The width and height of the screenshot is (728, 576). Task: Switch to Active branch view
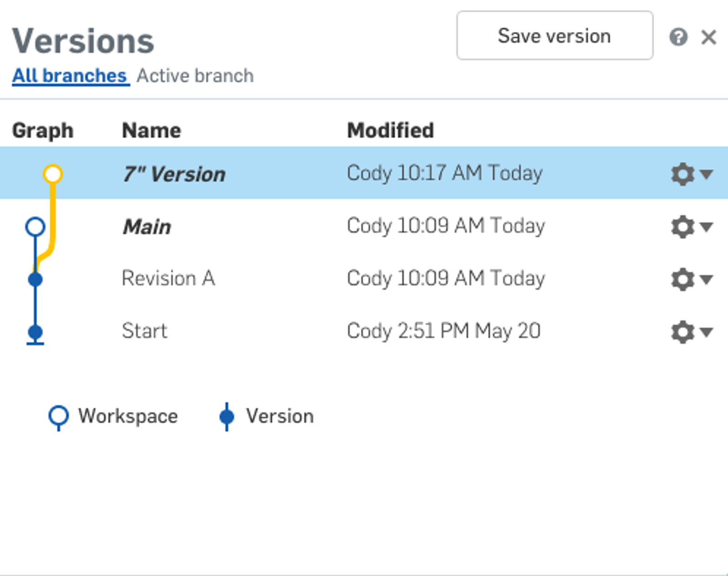point(195,76)
